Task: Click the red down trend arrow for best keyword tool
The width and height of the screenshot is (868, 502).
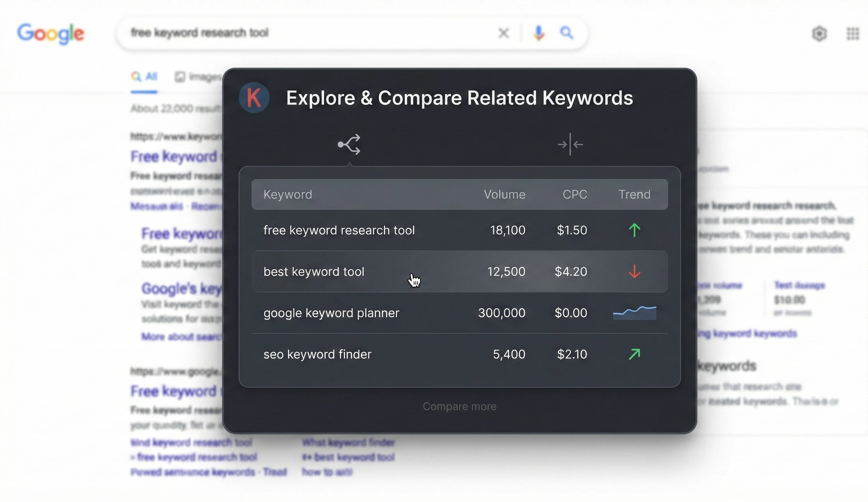Action: pyautogui.click(x=635, y=271)
